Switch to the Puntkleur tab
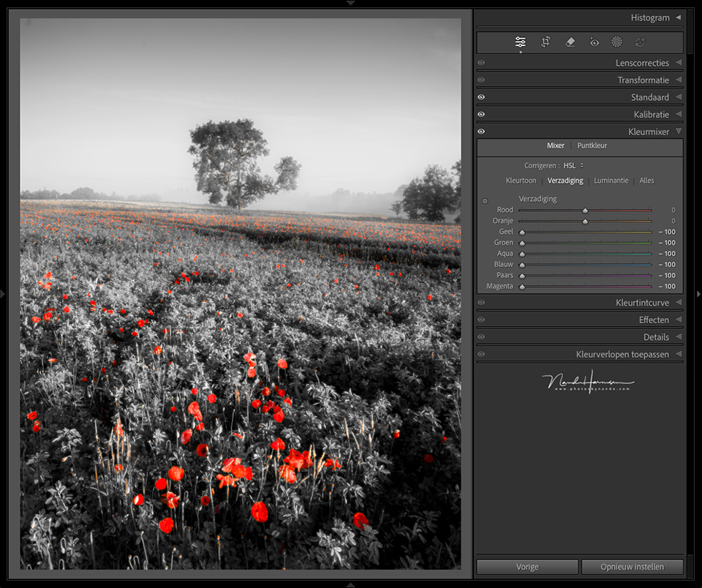 (592, 146)
